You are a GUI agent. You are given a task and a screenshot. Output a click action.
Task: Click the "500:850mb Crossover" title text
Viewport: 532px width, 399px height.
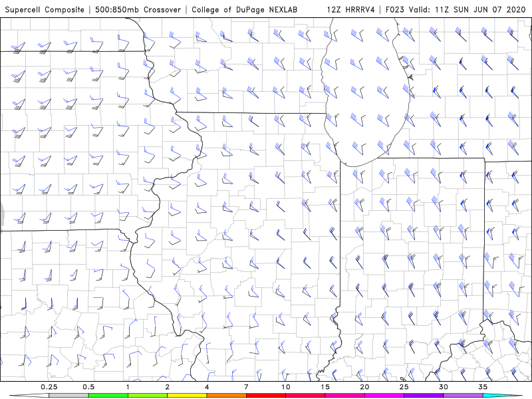pyautogui.click(x=138, y=9)
